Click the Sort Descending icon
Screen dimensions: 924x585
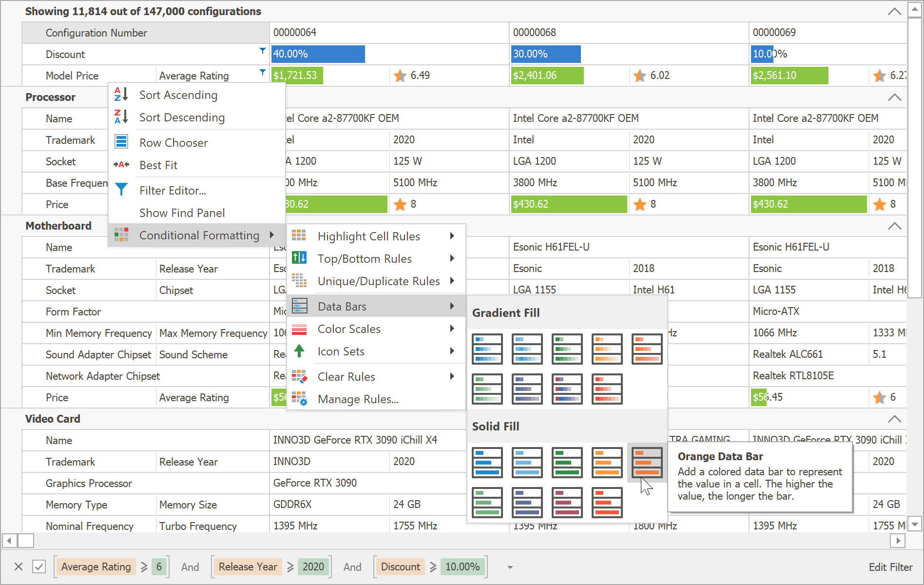(x=121, y=117)
